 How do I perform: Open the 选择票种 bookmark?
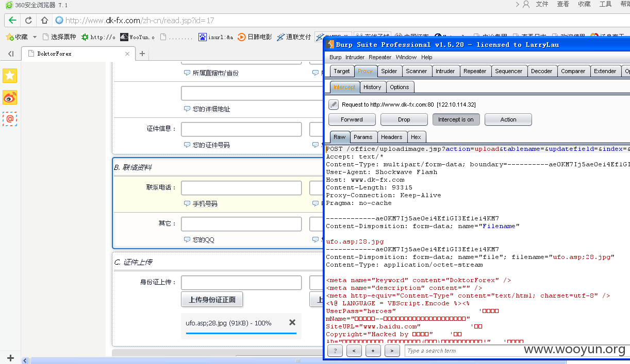click(59, 37)
